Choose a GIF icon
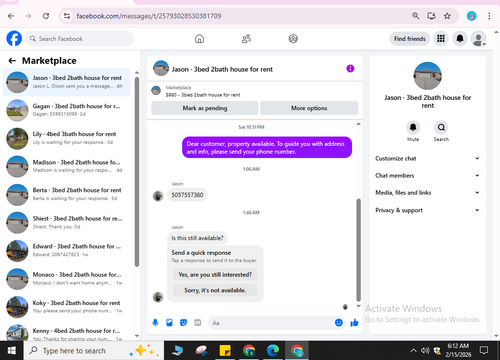 [x=198, y=323]
